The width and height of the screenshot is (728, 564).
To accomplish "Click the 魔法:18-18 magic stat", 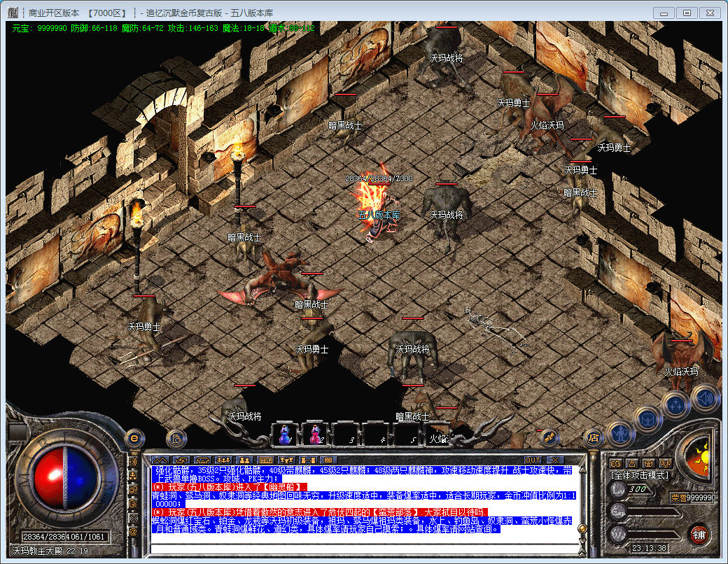I will tap(244, 28).
